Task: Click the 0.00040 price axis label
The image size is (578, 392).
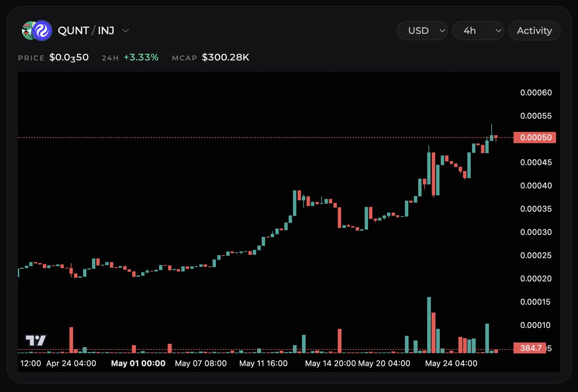Action: pyautogui.click(x=536, y=186)
